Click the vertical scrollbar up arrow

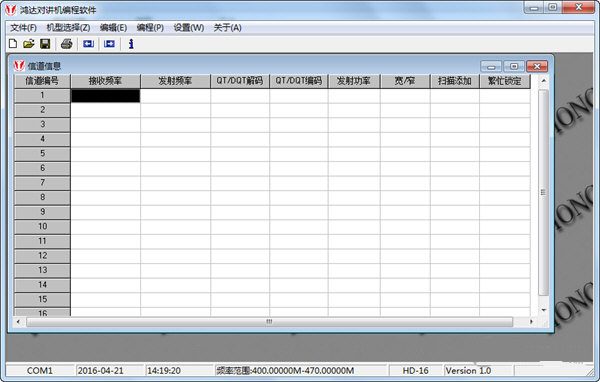point(543,81)
